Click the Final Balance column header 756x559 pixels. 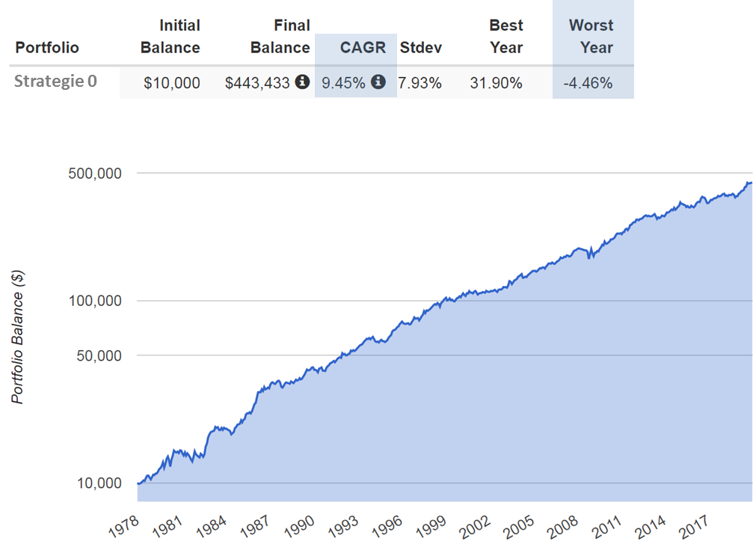click(x=280, y=37)
